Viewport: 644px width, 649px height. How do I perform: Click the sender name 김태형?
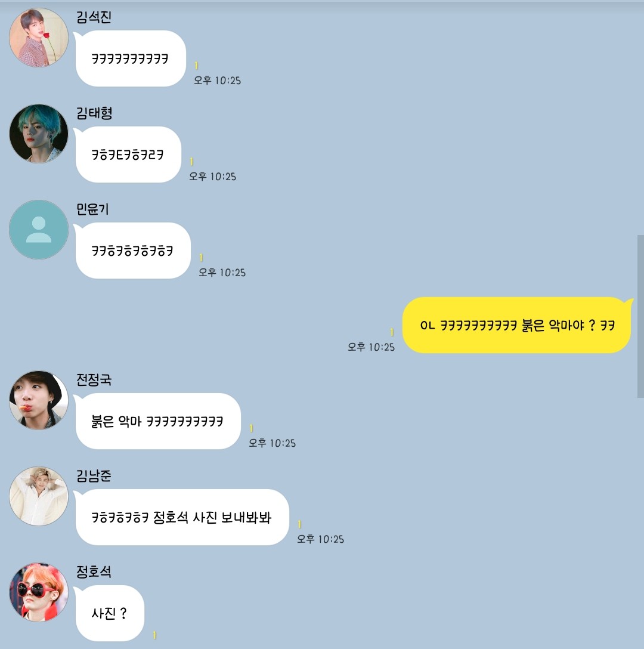[94, 113]
